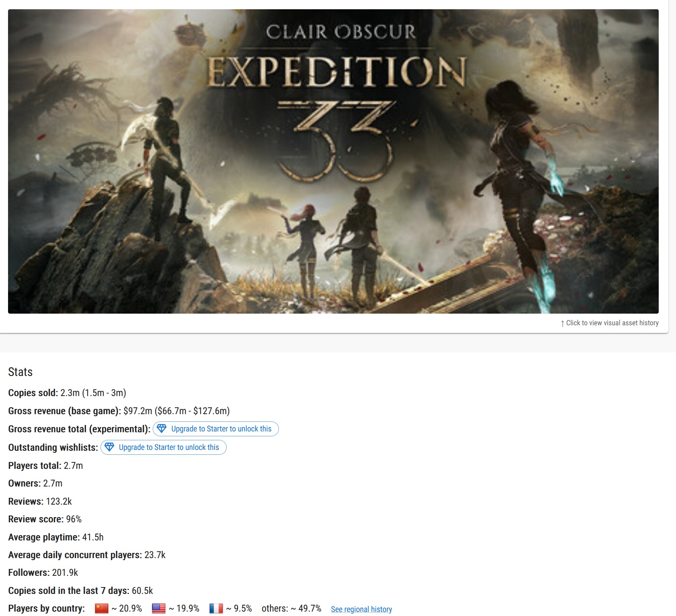Viewport: 676px width, 616px height.
Task: Click the Copies sold 2.3m stat line
Action: click(67, 393)
